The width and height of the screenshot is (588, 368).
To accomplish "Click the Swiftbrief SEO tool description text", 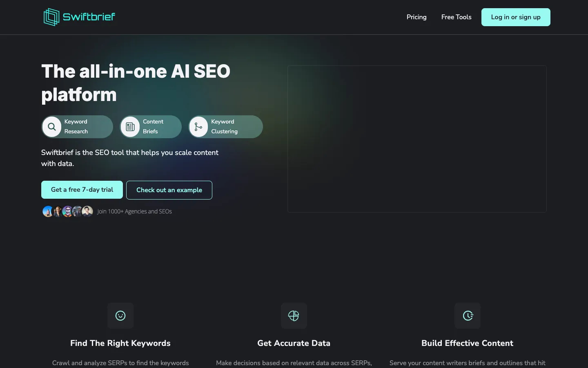I will point(130,158).
